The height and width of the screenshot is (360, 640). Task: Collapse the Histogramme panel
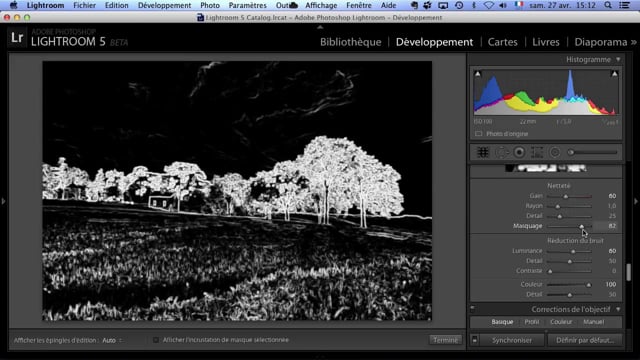pos(618,60)
